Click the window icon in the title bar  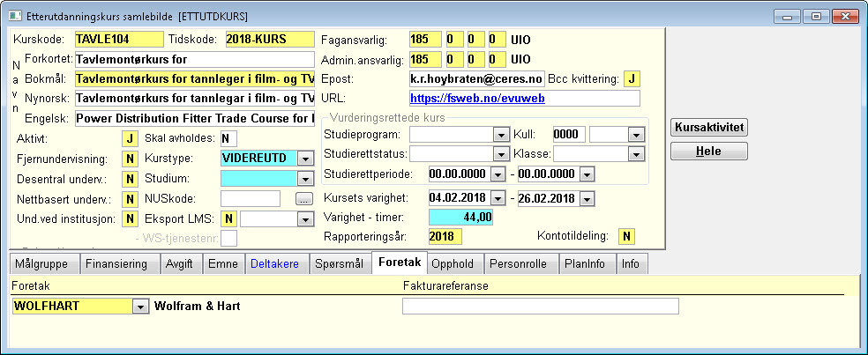click(x=15, y=16)
